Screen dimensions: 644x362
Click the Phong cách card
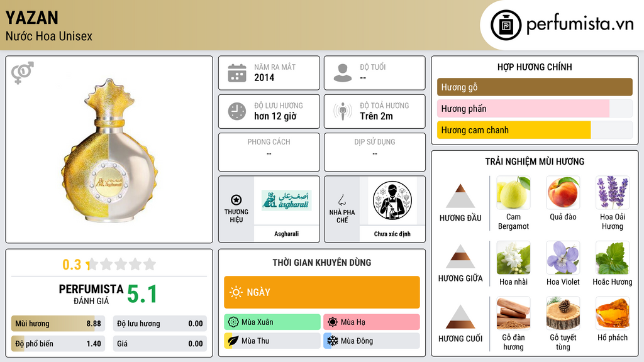click(269, 152)
